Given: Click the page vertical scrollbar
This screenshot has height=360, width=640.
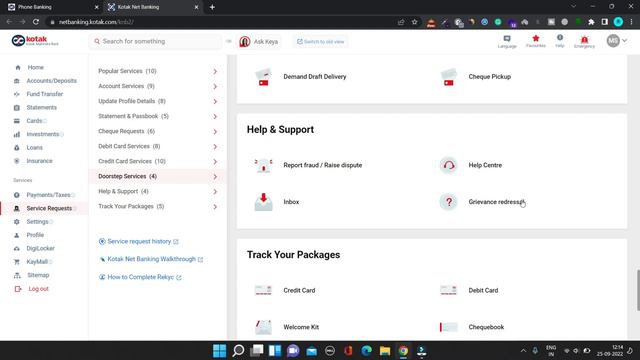Looking at the screenshot, I should 638,290.
